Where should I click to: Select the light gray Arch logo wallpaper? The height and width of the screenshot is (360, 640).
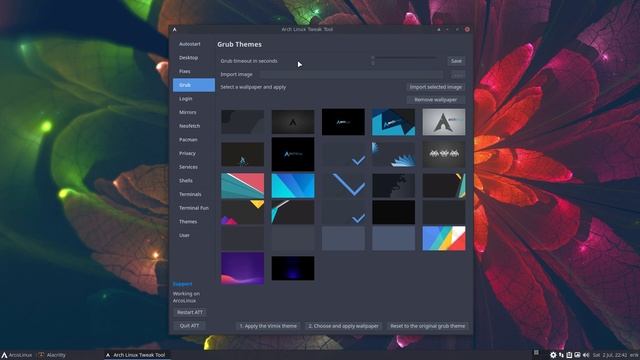(x=444, y=122)
